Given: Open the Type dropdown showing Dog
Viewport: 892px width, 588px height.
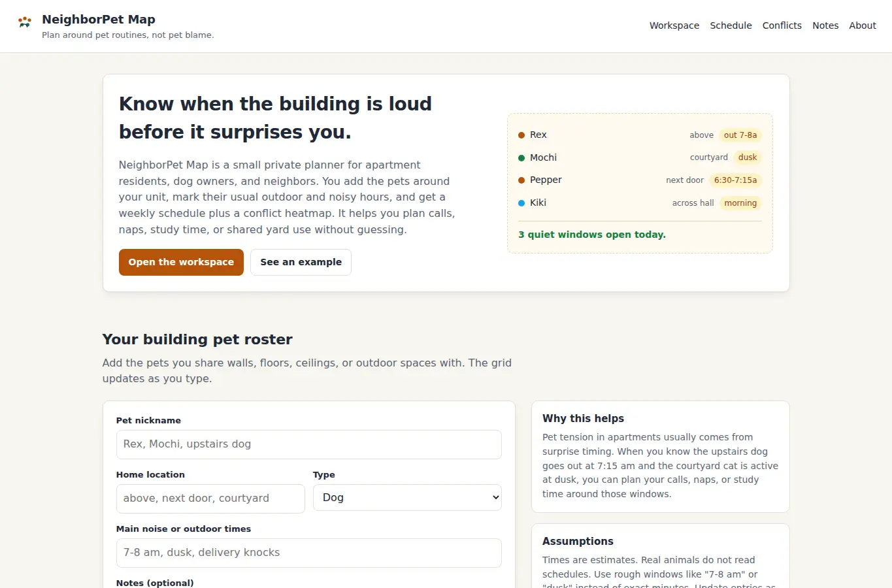Looking at the screenshot, I should pos(407,498).
